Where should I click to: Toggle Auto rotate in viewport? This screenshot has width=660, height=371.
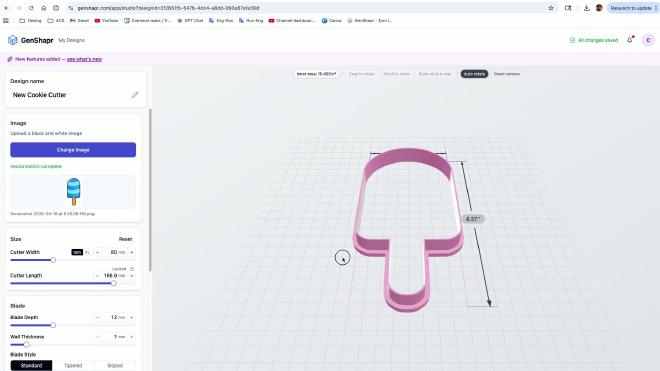(474, 74)
